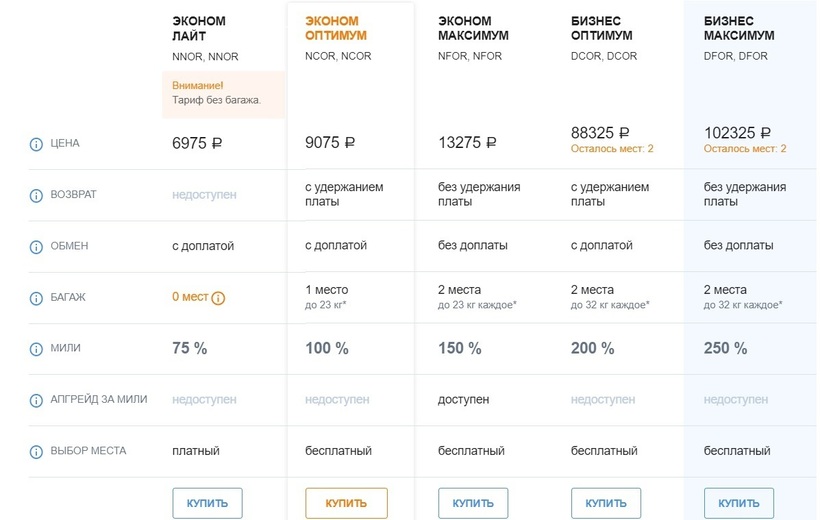Click the info icon by ВЫБОР МЕСТА
820x520 pixels.
(37, 451)
